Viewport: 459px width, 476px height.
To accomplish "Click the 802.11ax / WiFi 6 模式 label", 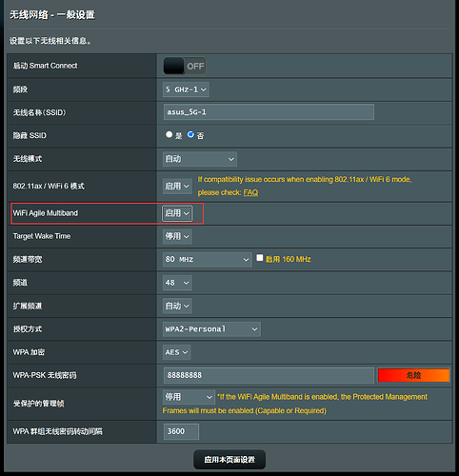I will [x=49, y=186].
